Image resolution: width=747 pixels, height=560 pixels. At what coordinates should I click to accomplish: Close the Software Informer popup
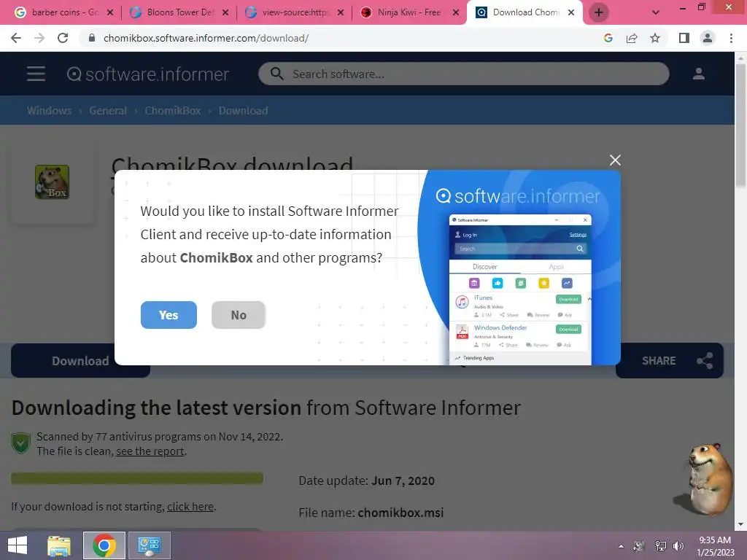point(615,160)
